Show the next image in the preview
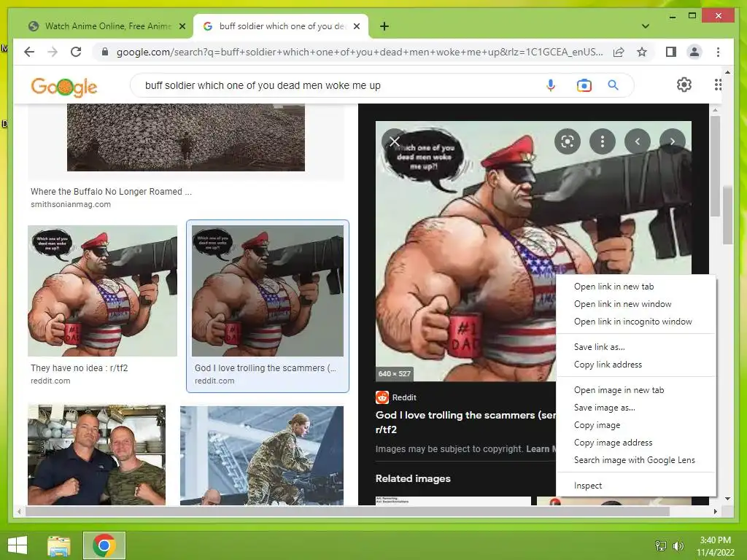Viewport: 747px width, 560px height. tap(672, 141)
